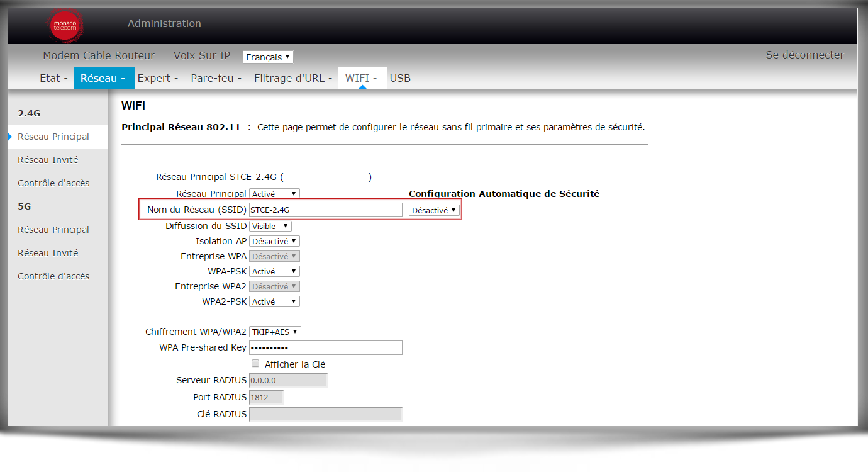The height and width of the screenshot is (472, 868).
Task: Open the Chiffrement WPA/WPA2 dropdown
Action: pos(275,332)
